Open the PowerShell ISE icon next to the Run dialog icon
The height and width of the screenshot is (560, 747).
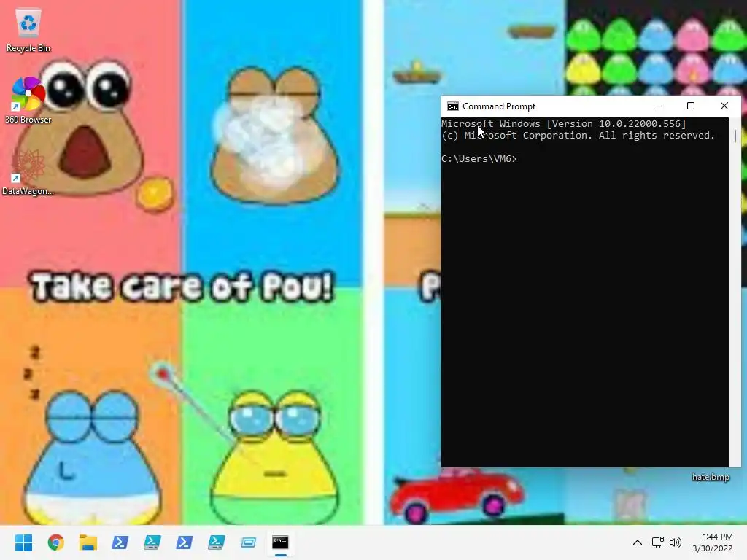point(216,542)
